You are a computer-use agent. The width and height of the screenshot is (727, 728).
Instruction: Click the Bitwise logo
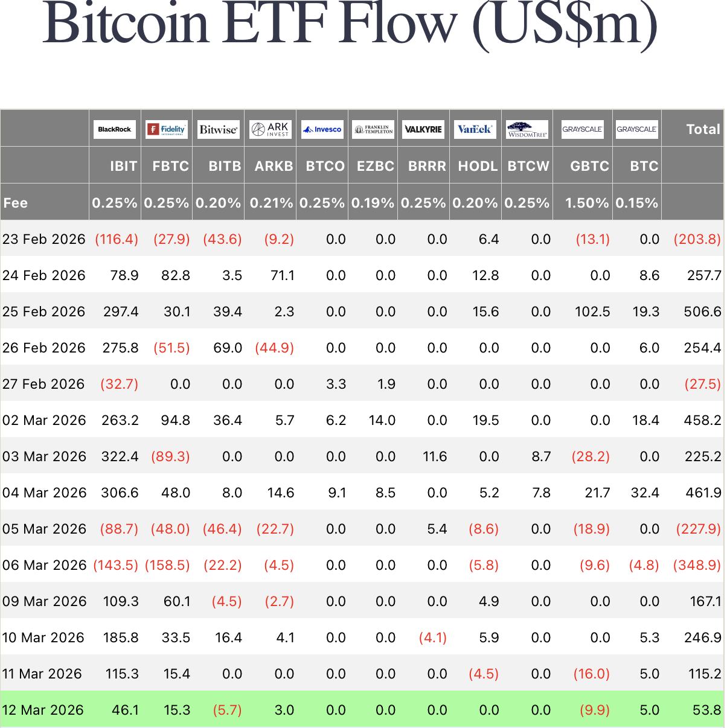pyautogui.click(x=219, y=129)
